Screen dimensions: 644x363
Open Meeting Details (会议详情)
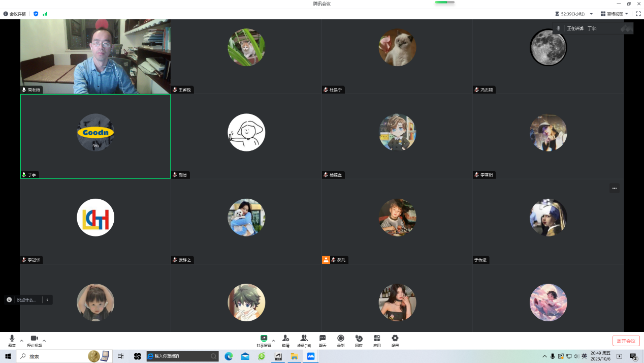[x=15, y=14]
